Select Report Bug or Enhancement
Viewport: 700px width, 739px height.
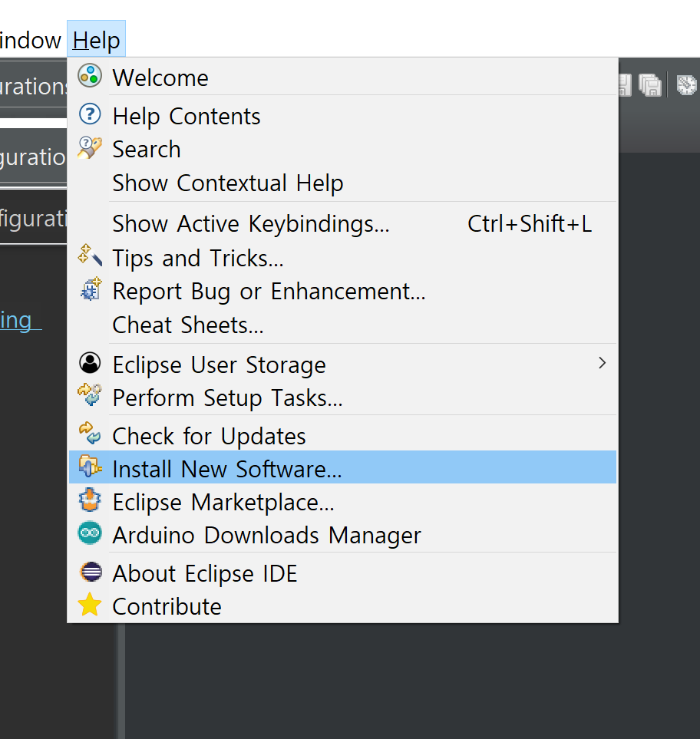coord(342,292)
